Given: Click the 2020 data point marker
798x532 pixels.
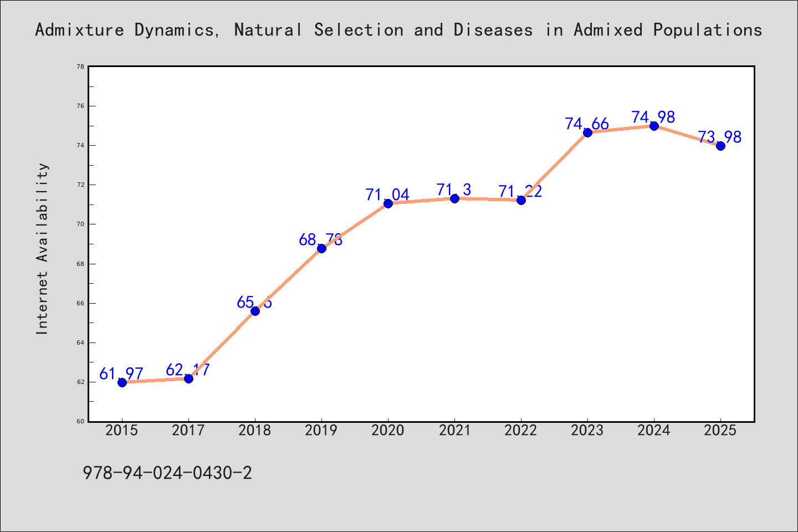Looking at the screenshot, I should pyautogui.click(x=388, y=203).
